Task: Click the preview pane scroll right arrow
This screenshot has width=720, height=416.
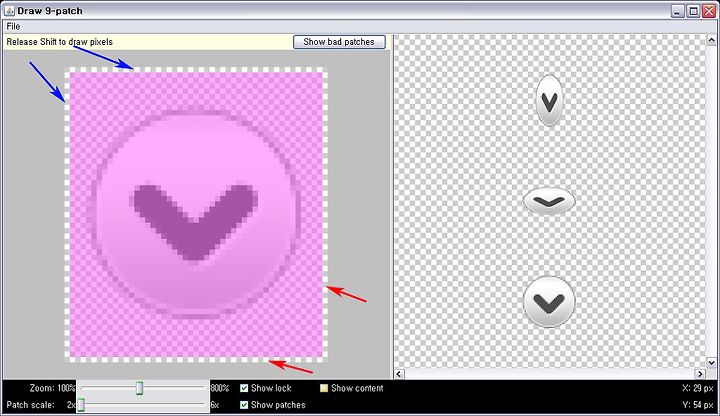Action: pyautogui.click(x=700, y=374)
